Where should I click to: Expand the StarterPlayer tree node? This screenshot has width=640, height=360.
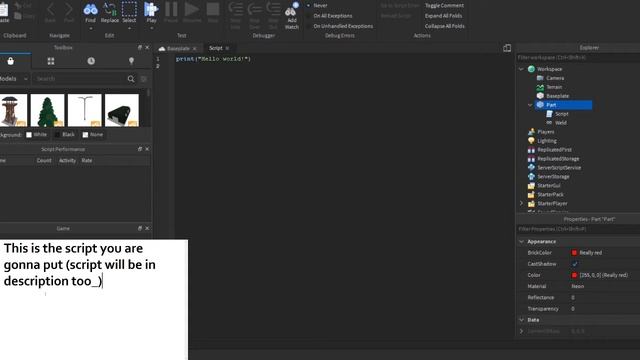(521, 203)
